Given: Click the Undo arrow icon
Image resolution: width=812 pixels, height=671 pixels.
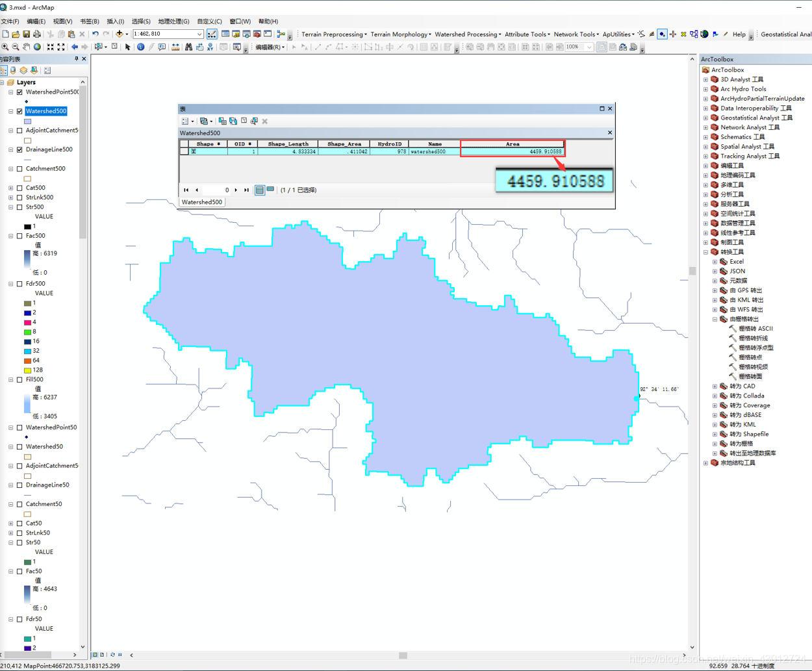Looking at the screenshot, I should tap(95, 34).
